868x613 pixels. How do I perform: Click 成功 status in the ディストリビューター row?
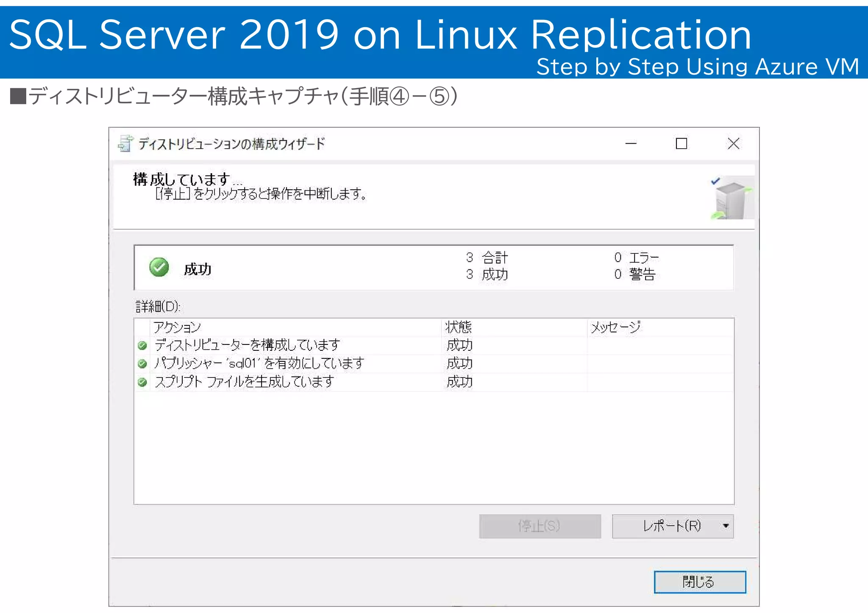pyautogui.click(x=459, y=345)
